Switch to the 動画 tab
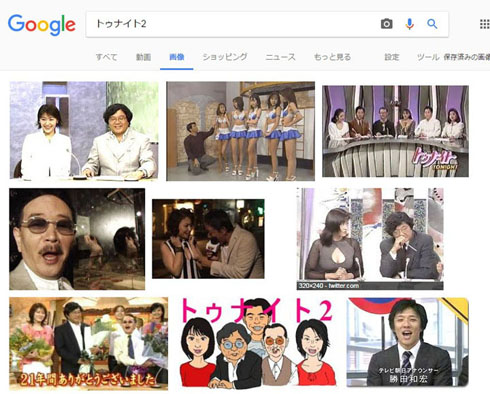 [x=143, y=57]
